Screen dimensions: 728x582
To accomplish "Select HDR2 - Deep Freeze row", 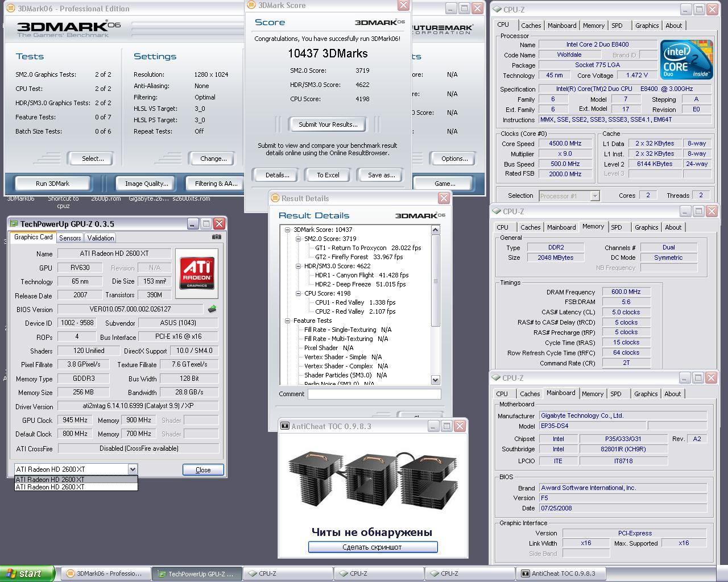I will click(360, 284).
